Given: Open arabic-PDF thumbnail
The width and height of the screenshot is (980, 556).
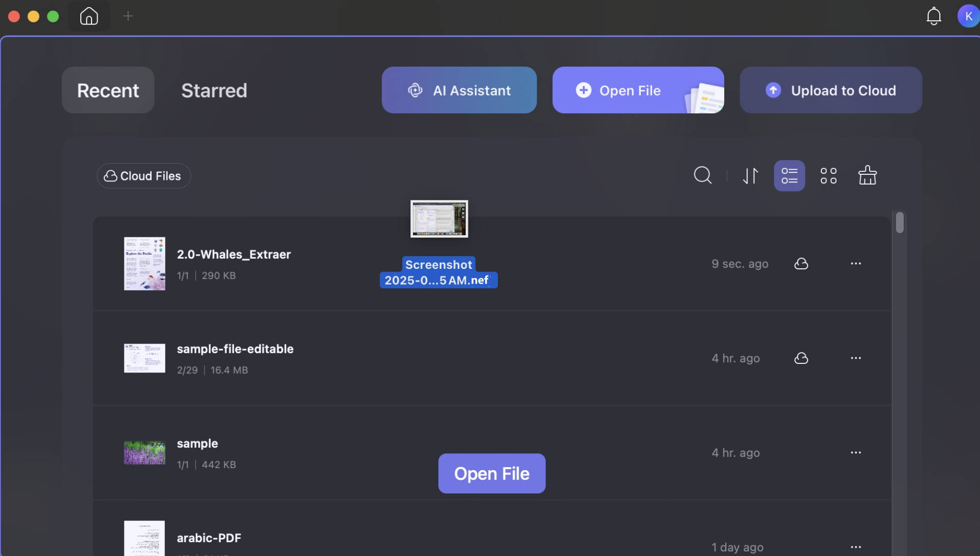Looking at the screenshot, I should 144,538.
